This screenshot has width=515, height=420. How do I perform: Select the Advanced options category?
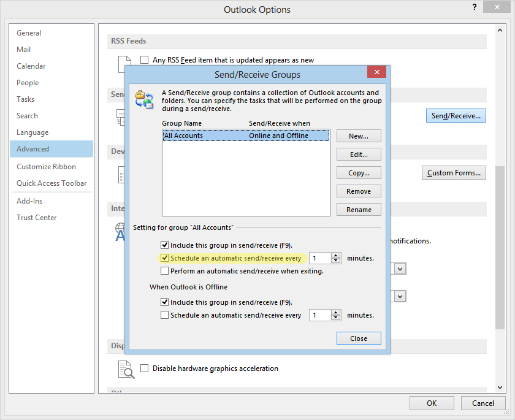pos(51,149)
